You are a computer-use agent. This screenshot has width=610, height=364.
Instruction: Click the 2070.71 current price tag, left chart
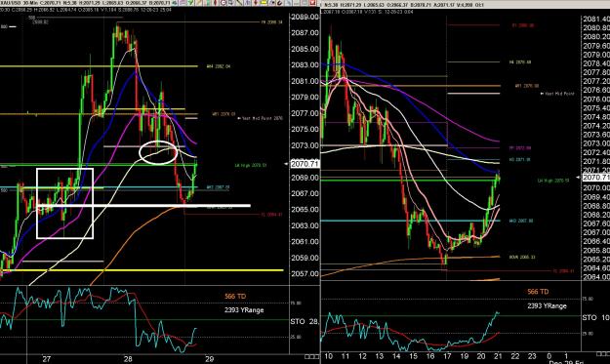point(305,164)
